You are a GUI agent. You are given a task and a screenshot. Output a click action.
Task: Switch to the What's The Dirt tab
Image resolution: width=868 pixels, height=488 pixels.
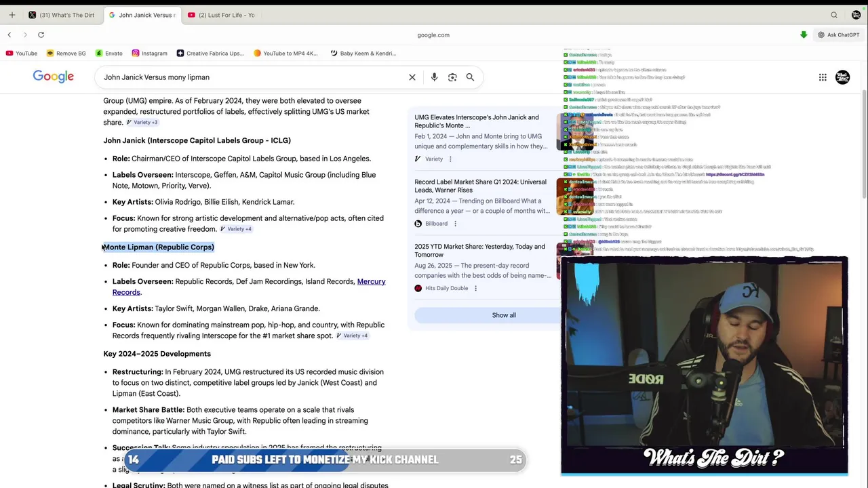[x=61, y=15]
